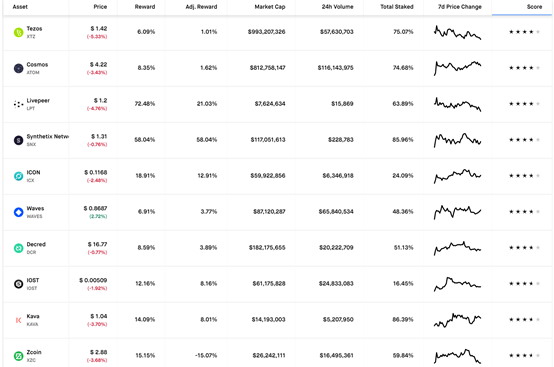Click the Kava red logo icon
Viewport: 554px width, 367px height.
18,320
